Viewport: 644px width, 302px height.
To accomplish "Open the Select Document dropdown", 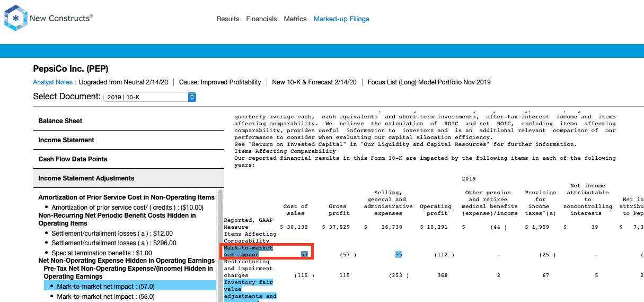I will 150,97.
